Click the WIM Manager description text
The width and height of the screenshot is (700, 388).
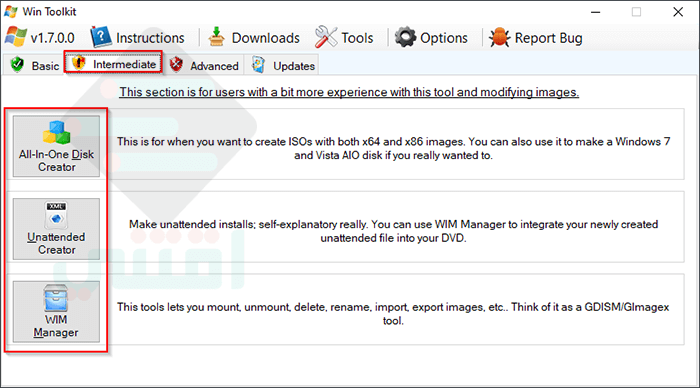click(x=393, y=313)
